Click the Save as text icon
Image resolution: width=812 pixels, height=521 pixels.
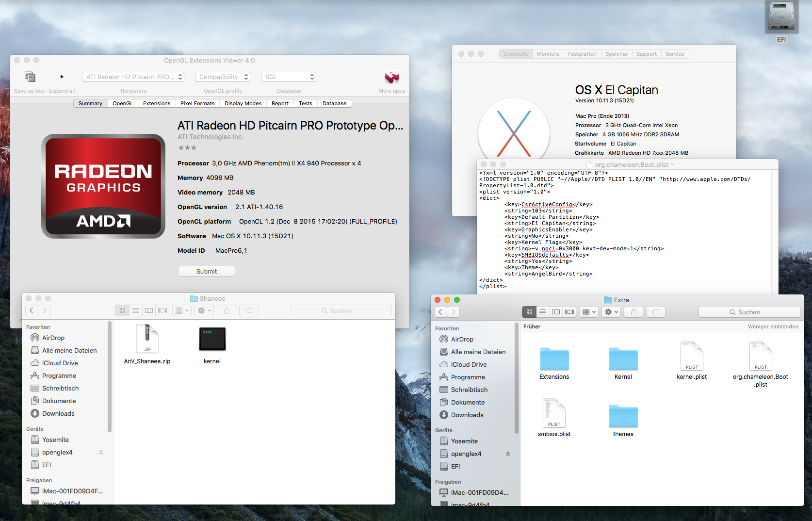point(30,77)
